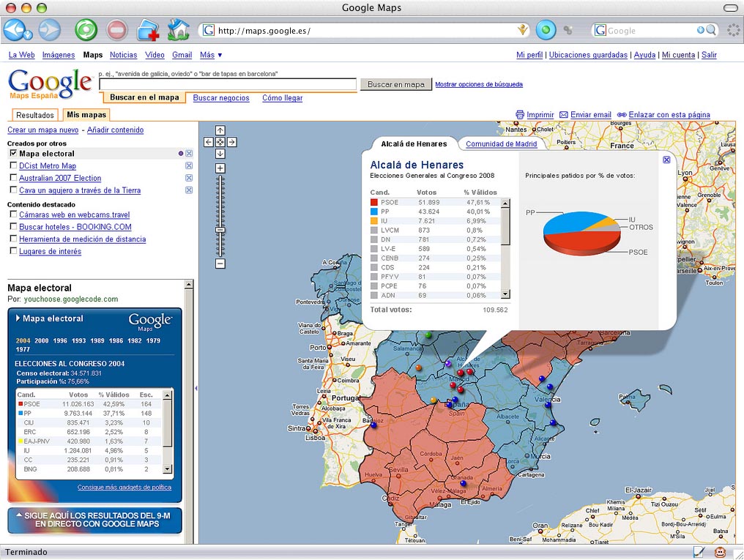
Task: Uncheck the Mapa electoral checkbox
Action: (13, 153)
